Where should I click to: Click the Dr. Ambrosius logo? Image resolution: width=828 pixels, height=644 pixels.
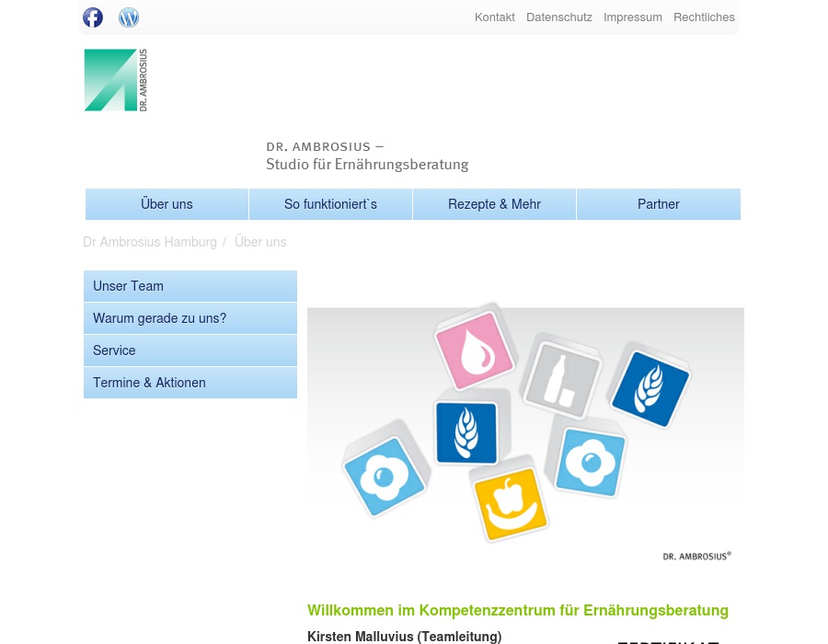pyautogui.click(x=116, y=80)
